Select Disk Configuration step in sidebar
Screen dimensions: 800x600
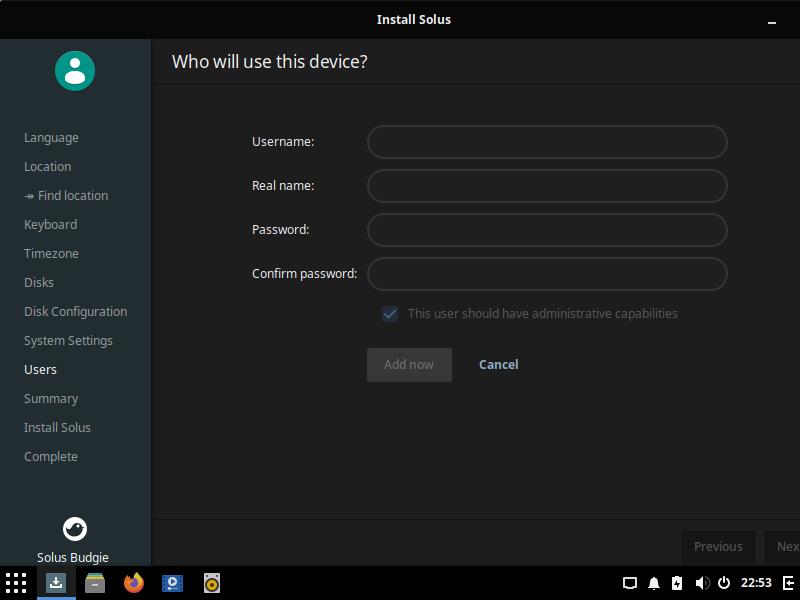tap(76, 312)
